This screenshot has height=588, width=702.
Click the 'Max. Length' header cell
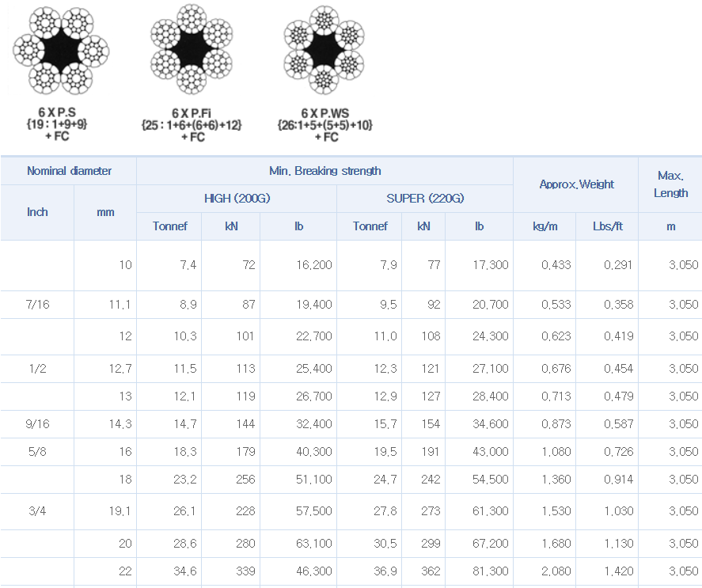(x=670, y=184)
